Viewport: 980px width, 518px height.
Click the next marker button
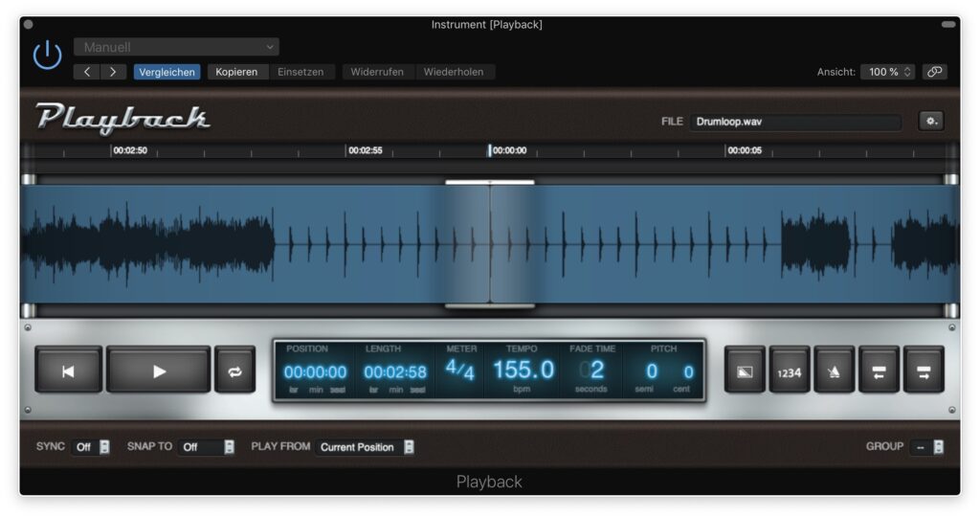[924, 371]
